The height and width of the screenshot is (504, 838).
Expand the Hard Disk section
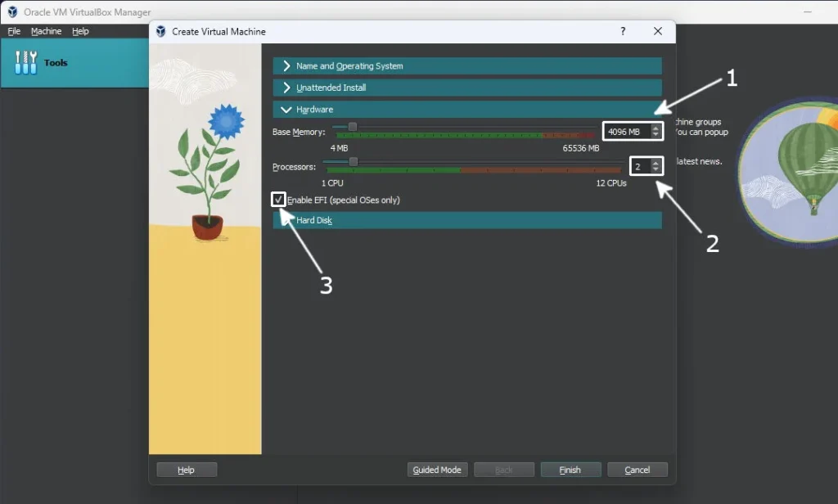pyautogui.click(x=467, y=220)
